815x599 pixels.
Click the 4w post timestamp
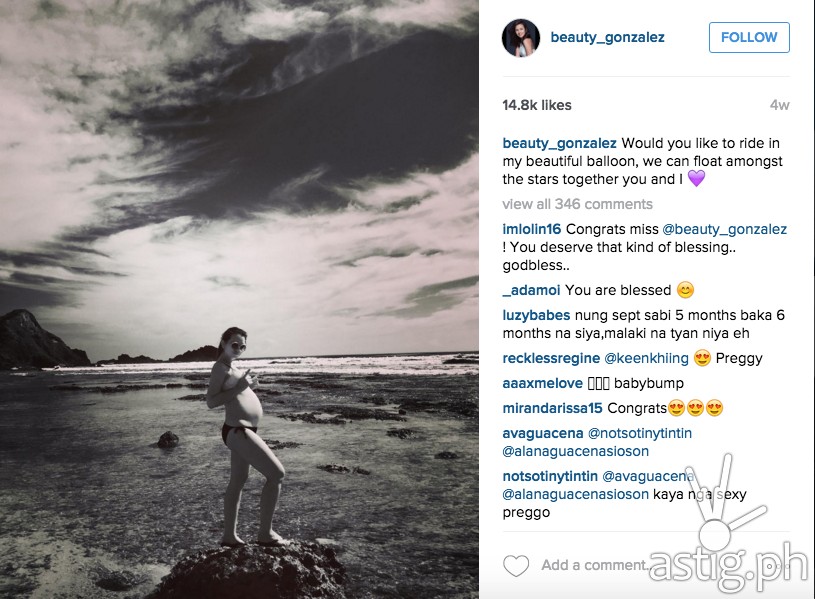pyautogui.click(x=779, y=105)
